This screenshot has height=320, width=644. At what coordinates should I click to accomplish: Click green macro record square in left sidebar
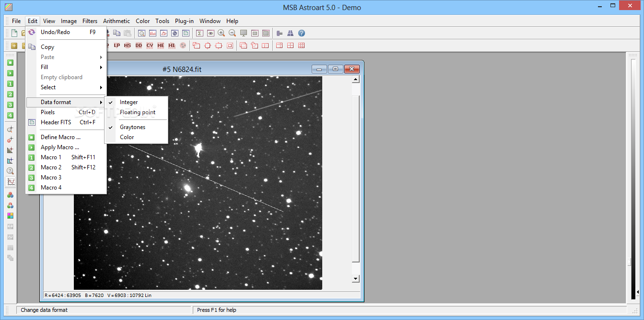click(x=10, y=63)
